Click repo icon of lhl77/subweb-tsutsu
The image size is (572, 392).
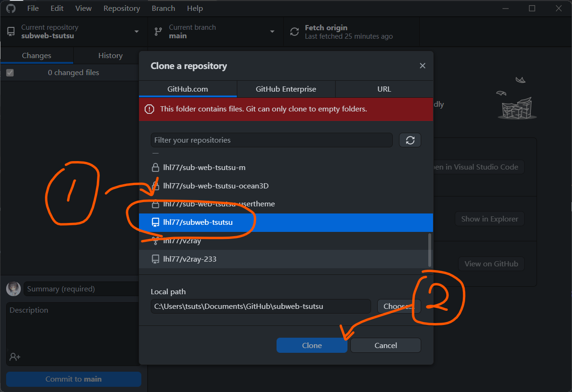tap(155, 222)
